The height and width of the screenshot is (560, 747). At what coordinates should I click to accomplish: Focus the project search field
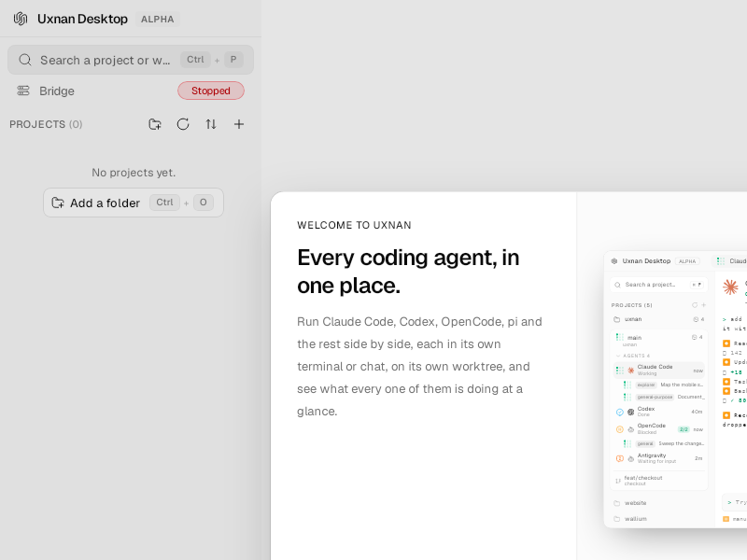131,60
